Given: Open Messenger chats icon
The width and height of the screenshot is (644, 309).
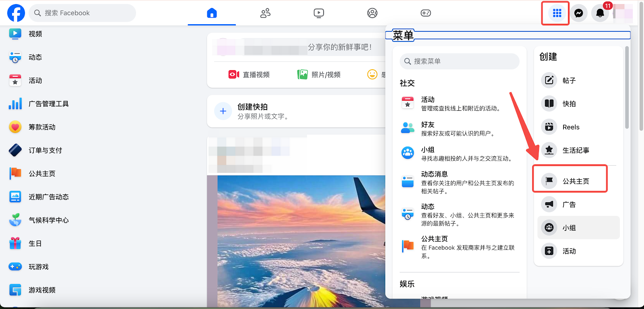Looking at the screenshot, I should 579,13.
